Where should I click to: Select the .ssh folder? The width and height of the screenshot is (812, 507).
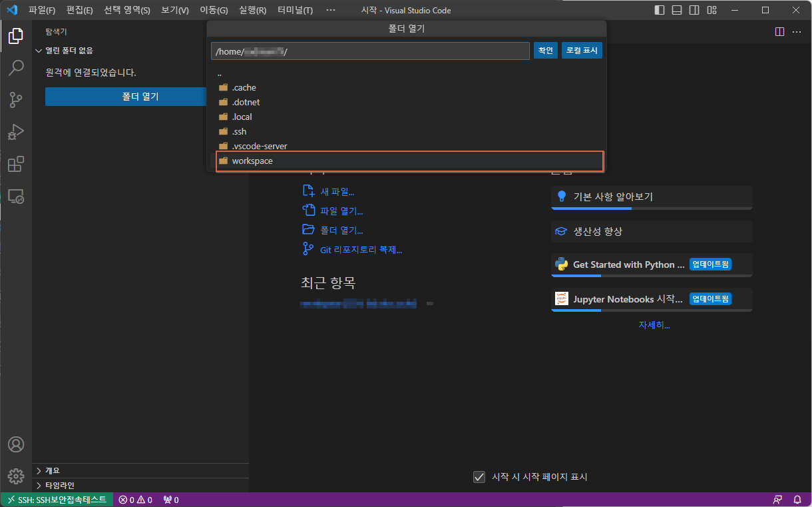pyautogui.click(x=407, y=131)
